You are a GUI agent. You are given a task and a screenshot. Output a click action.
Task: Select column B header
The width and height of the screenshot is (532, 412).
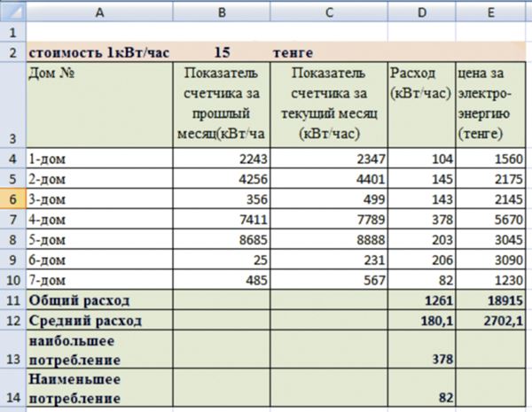tap(222, 12)
